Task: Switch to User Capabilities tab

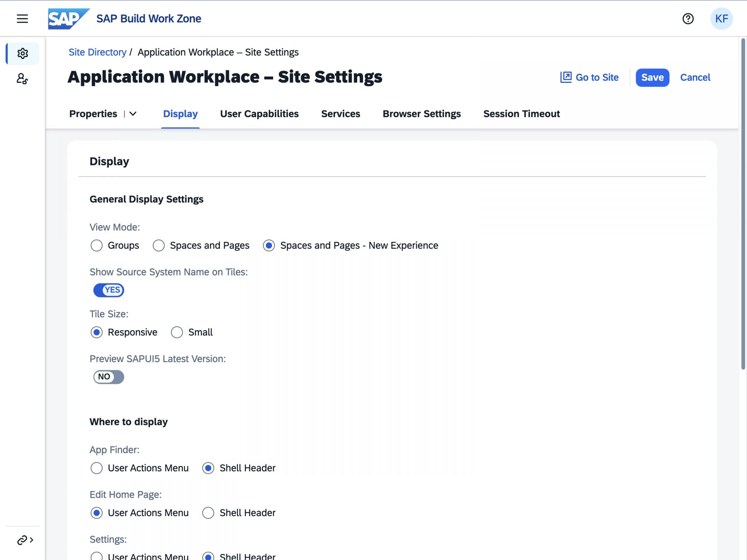Action: (259, 114)
